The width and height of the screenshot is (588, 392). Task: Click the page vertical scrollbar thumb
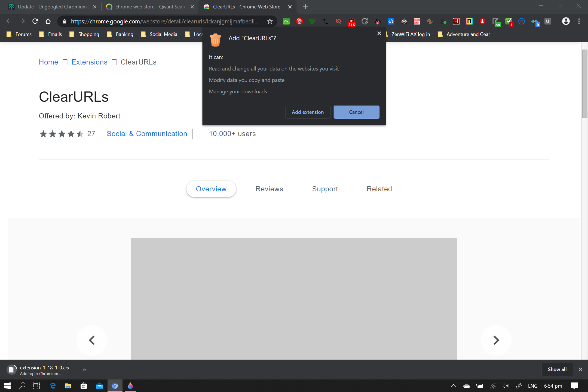coord(585,83)
